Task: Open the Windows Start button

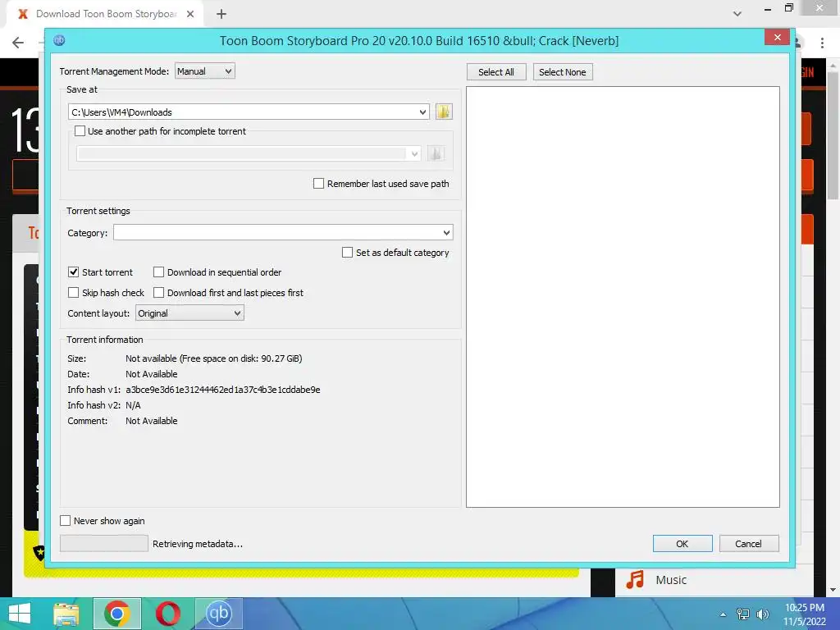Action: tap(20, 614)
